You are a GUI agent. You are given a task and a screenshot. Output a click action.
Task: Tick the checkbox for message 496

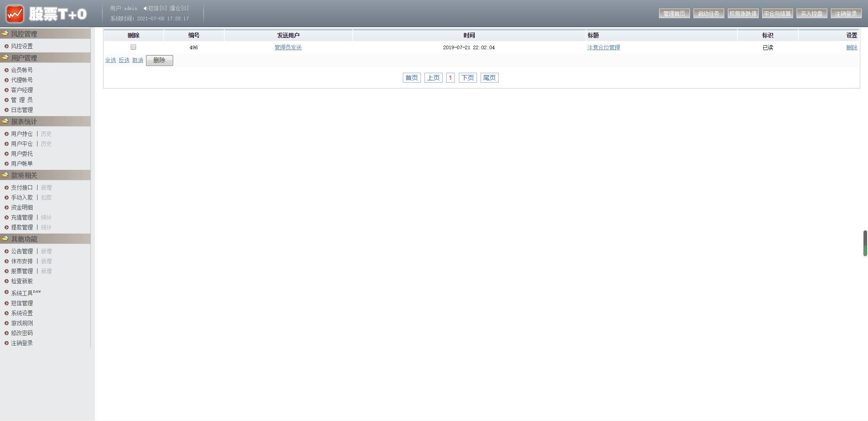(133, 47)
